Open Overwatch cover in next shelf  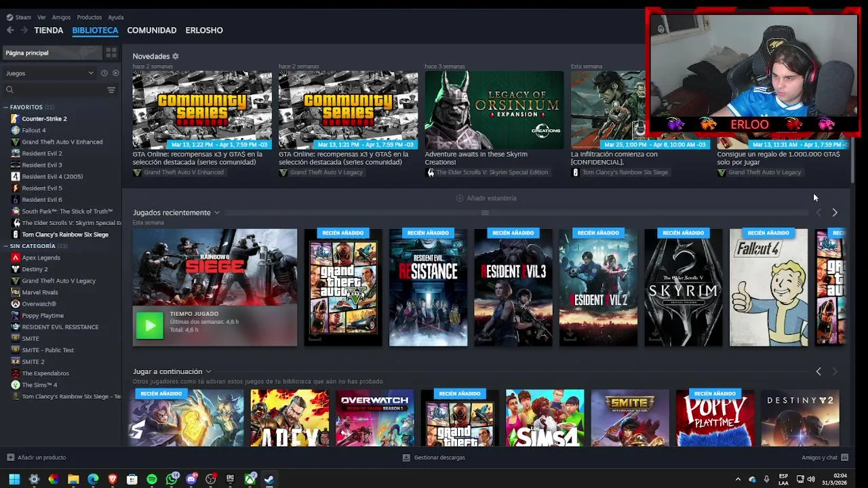pyautogui.click(x=374, y=418)
